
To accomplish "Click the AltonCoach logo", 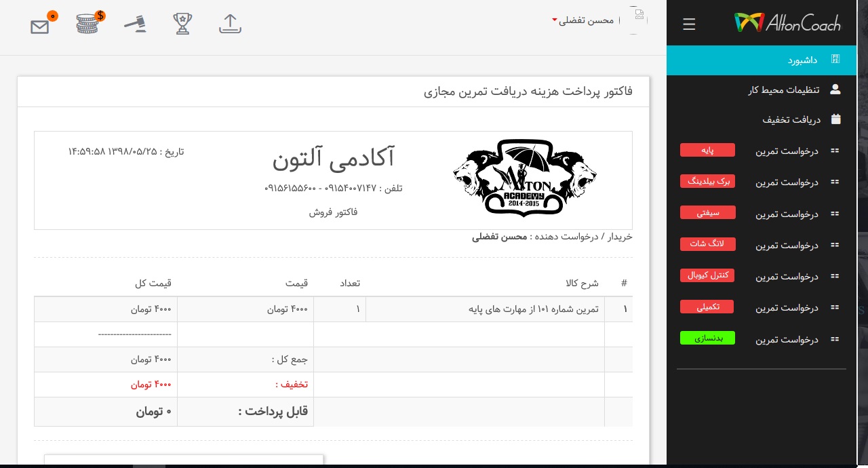I will click(x=787, y=23).
